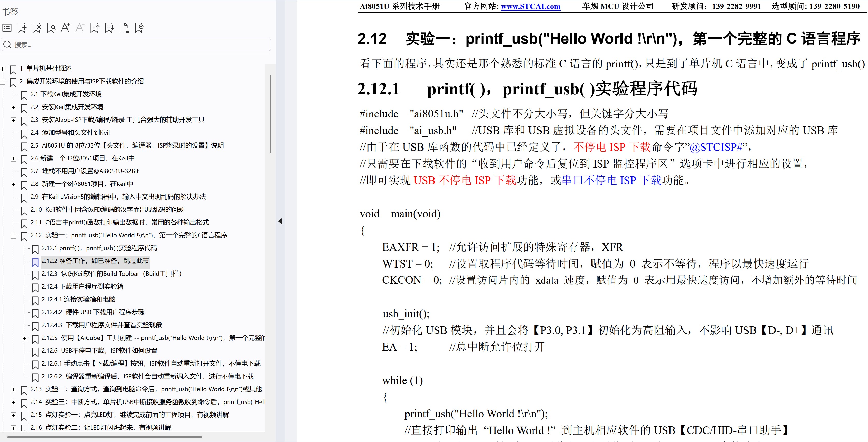This screenshot has width=868, height=442.
Task: Click the 书签 panel title
Action: pyautogui.click(x=10, y=12)
